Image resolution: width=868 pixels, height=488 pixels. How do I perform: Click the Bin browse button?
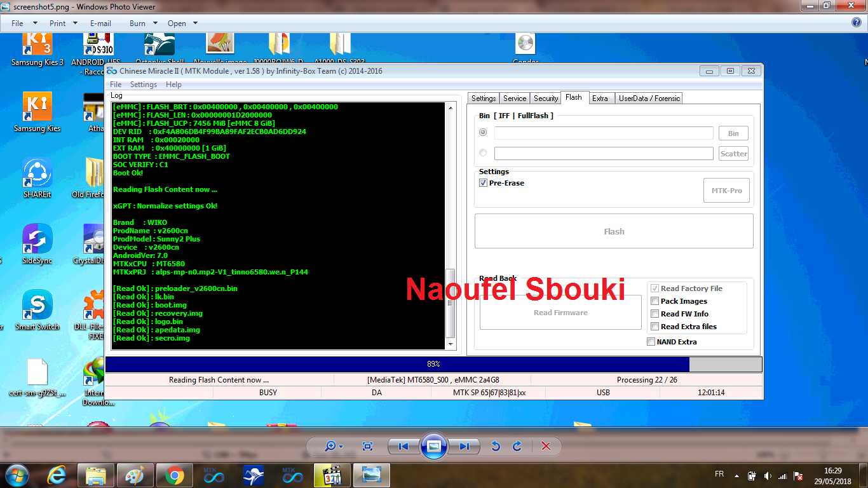pyautogui.click(x=733, y=133)
